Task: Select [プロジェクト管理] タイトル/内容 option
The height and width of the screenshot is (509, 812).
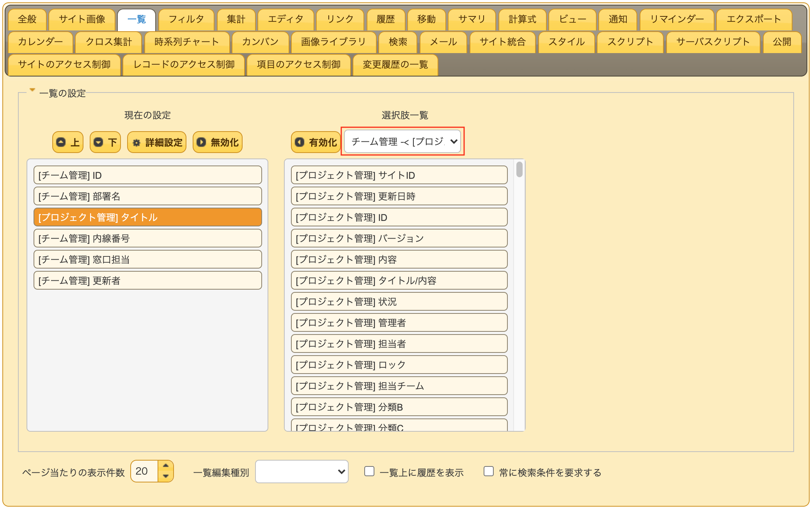Action: point(399,280)
